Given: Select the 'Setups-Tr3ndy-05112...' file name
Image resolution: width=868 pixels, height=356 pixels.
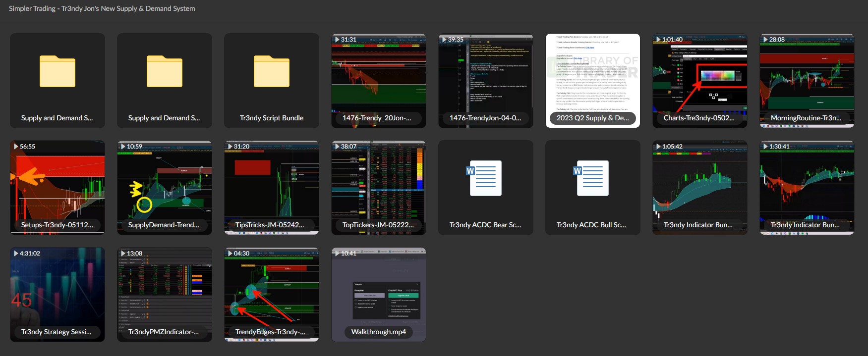Looking at the screenshot, I should tap(57, 225).
